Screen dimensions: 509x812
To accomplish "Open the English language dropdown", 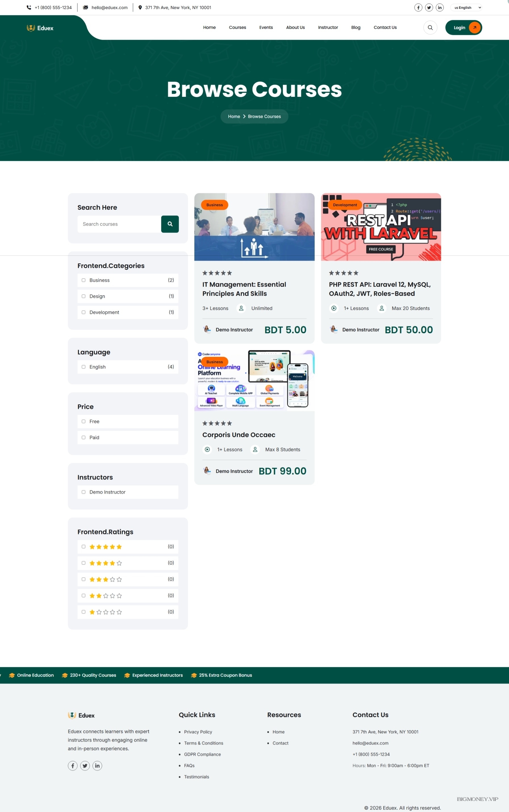I will coord(466,7).
